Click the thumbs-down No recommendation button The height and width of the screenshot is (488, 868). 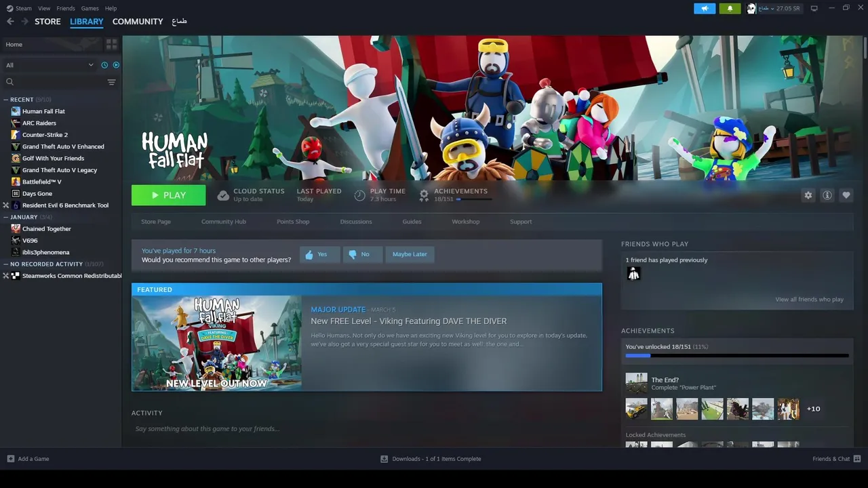click(363, 254)
